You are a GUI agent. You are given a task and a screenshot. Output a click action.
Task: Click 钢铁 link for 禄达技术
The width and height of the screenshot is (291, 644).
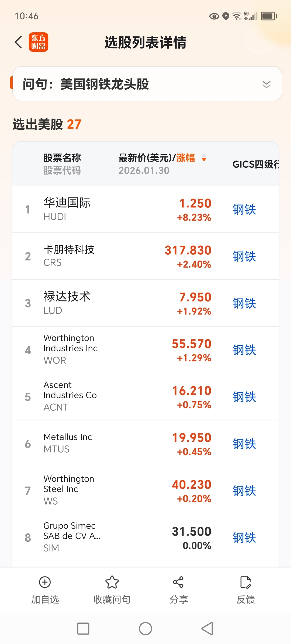click(x=244, y=303)
